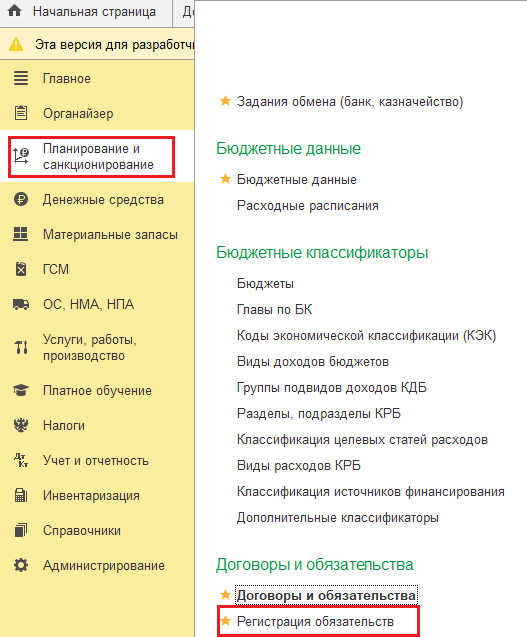Open Классификация целевых статей расходов
The image size is (527, 637).
click(362, 440)
